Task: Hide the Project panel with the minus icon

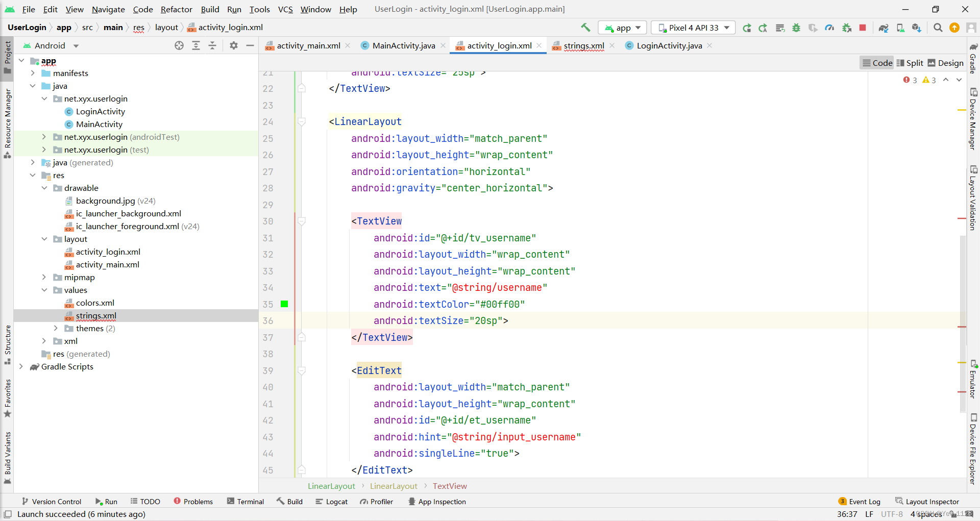Action: (x=250, y=45)
